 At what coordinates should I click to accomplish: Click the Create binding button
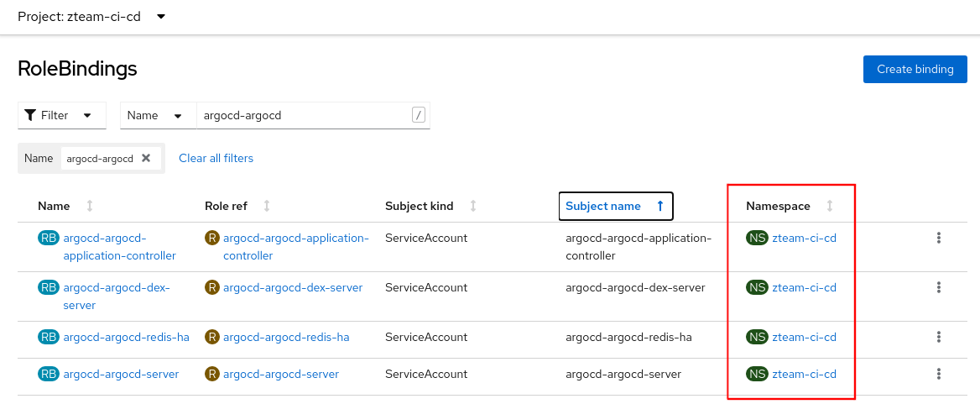(915, 69)
